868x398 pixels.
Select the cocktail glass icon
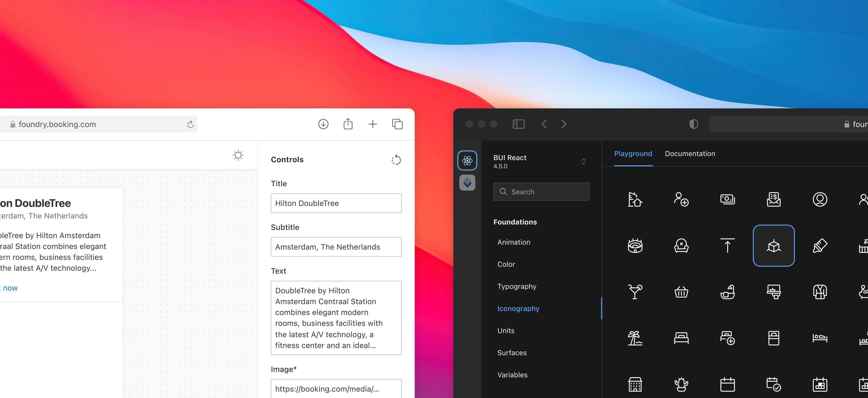tap(635, 292)
